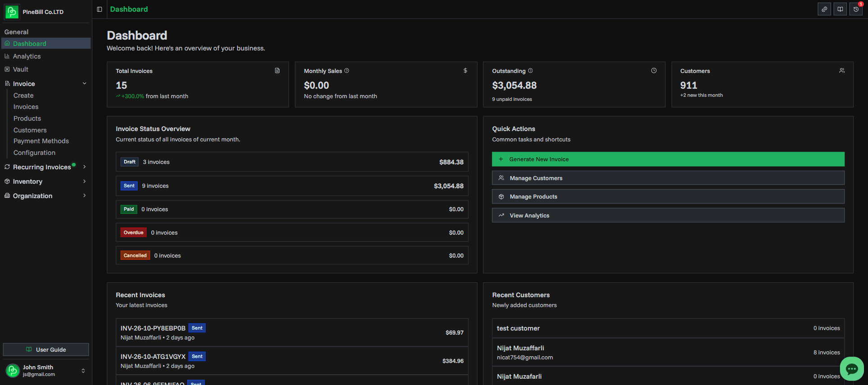Click the 9 unpaid invoices text

click(512, 99)
